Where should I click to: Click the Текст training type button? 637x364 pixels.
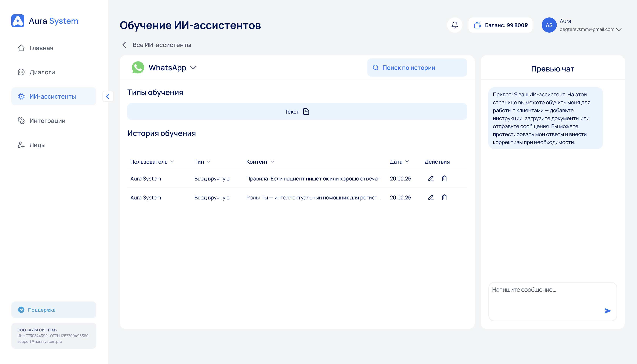point(297,111)
